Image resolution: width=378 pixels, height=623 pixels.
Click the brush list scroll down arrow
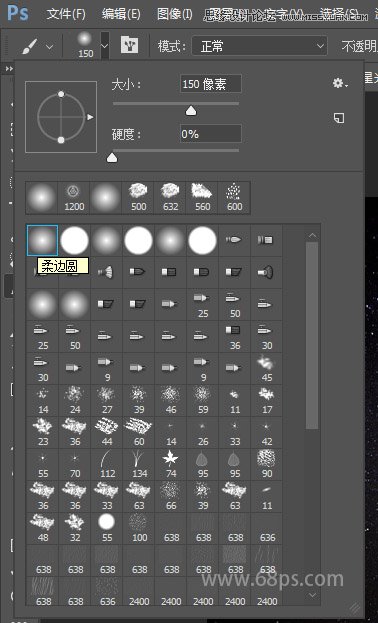312,595
